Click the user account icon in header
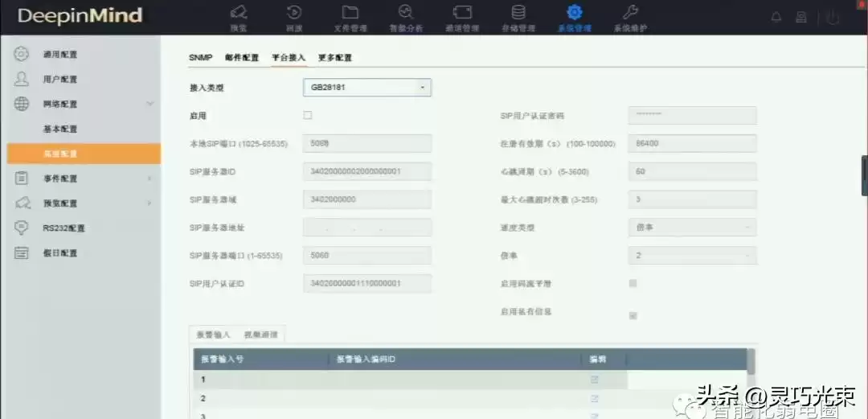 [801, 17]
